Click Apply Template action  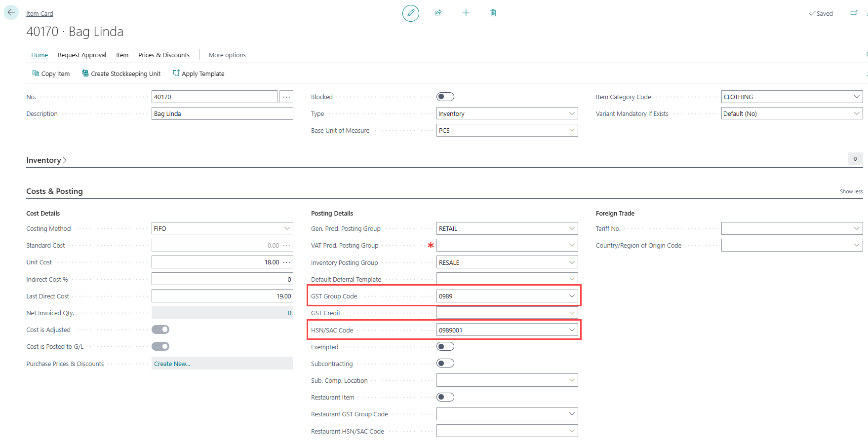(x=198, y=73)
